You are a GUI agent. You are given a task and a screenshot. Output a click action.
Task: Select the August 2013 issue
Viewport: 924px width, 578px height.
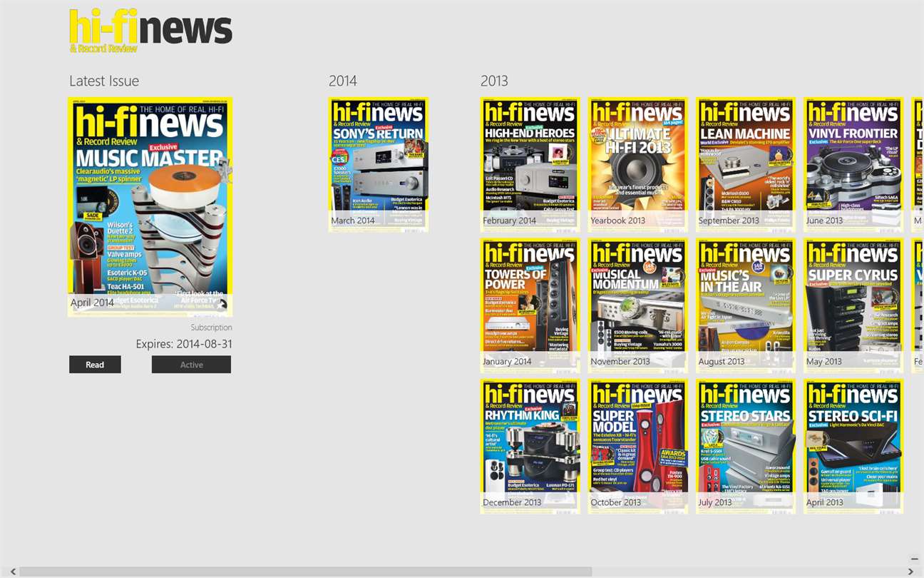tap(746, 305)
